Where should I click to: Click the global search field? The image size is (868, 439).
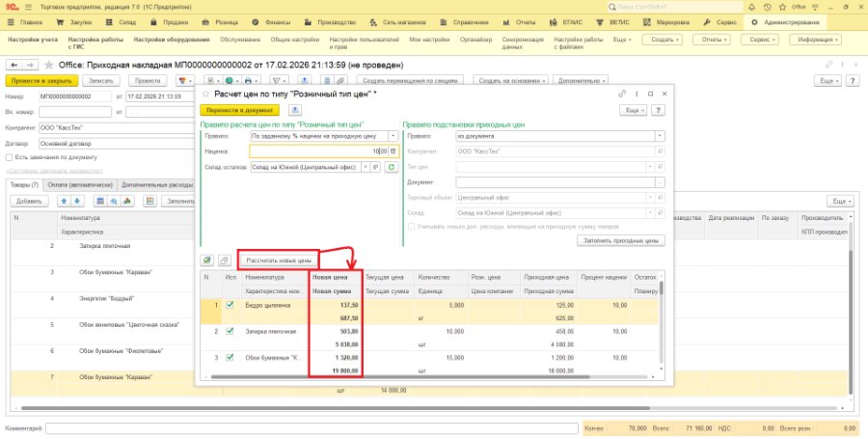[x=675, y=7]
